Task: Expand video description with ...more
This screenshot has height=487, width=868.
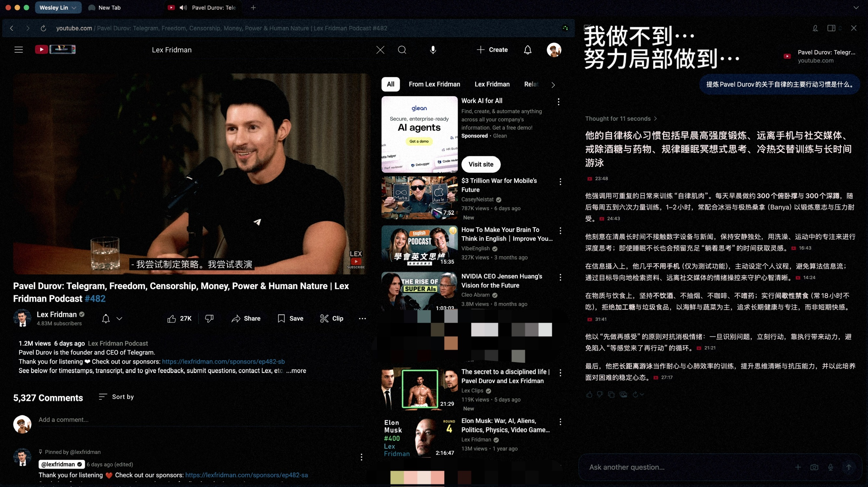Action: (296, 370)
